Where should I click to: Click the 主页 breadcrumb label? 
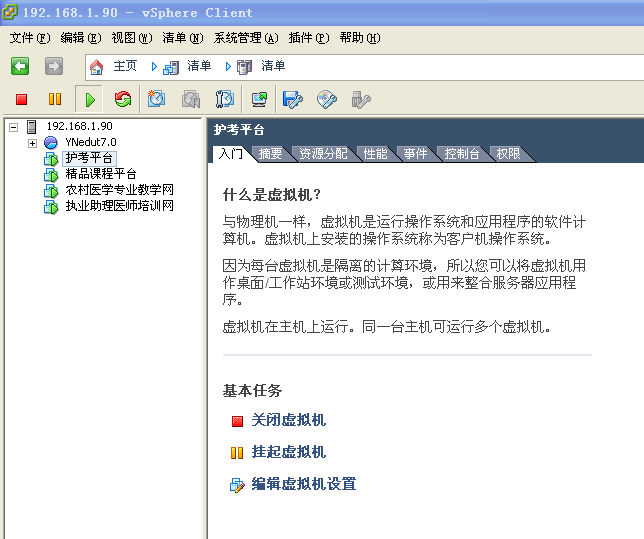coord(125,66)
